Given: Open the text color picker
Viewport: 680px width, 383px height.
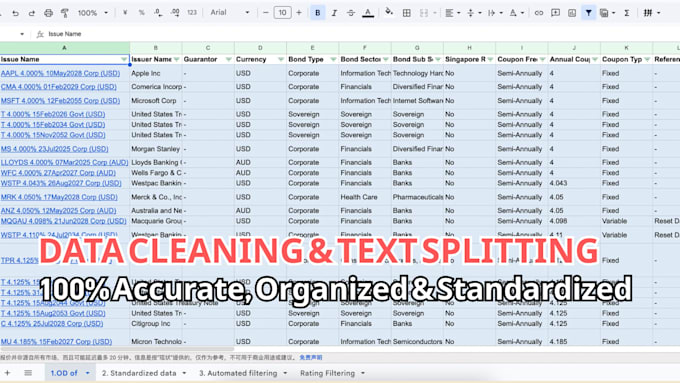Looking at the screenshot, I should tap(368, 13).
